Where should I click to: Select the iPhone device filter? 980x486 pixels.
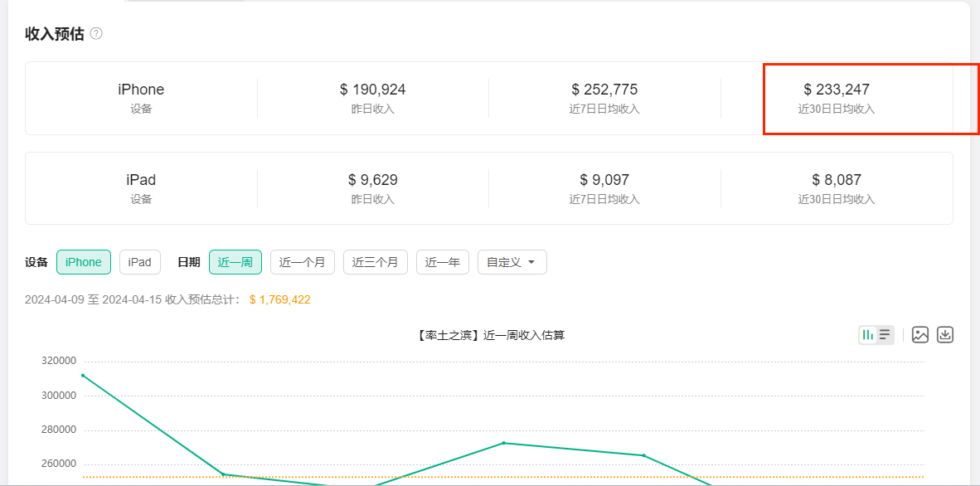tap(84, 262)
